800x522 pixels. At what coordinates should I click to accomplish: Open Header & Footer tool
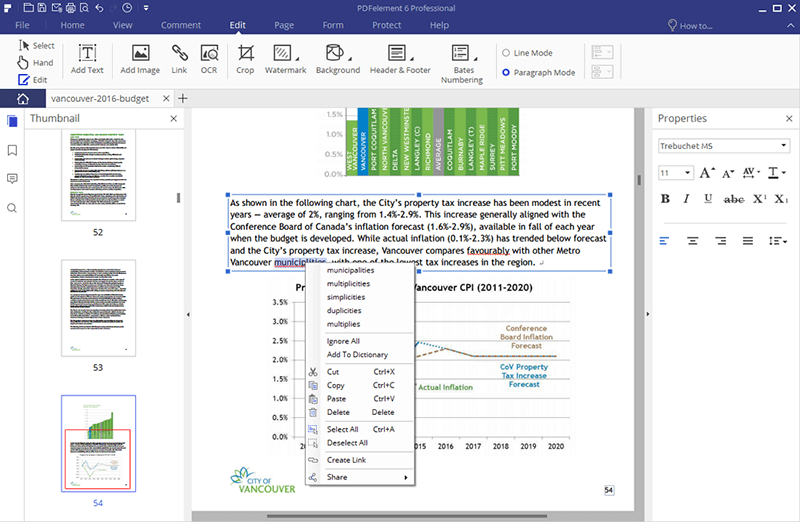[x=400, y=60]
